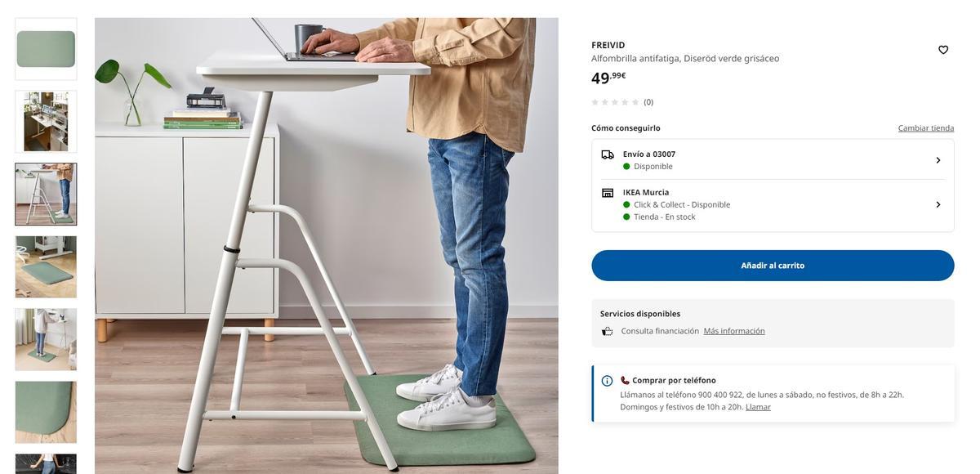Screen dimensions: 980x474
Task: Expand the IKEA Murcia store chevron
Action: click(938, 204)
